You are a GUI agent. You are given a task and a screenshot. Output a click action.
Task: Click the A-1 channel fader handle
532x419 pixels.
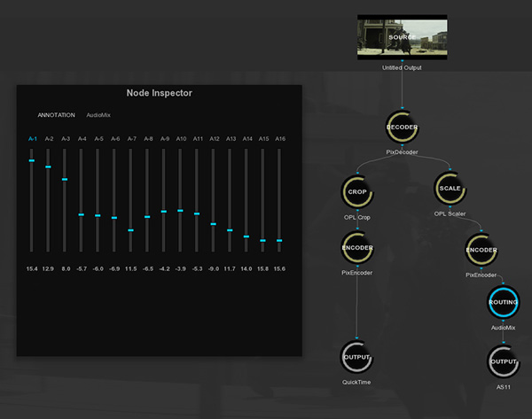click(32, 160)
